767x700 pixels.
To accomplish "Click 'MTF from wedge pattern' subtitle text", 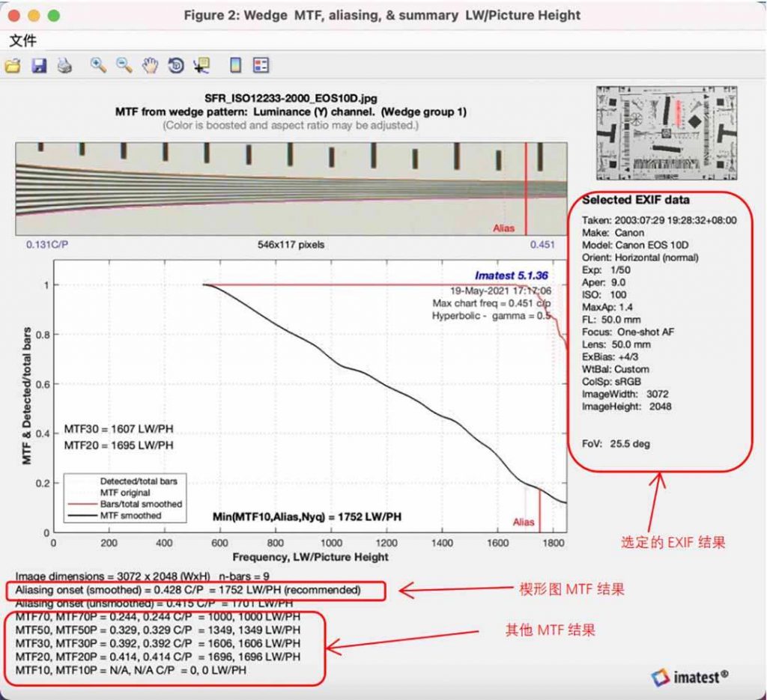I will click(x=291, y=112).
